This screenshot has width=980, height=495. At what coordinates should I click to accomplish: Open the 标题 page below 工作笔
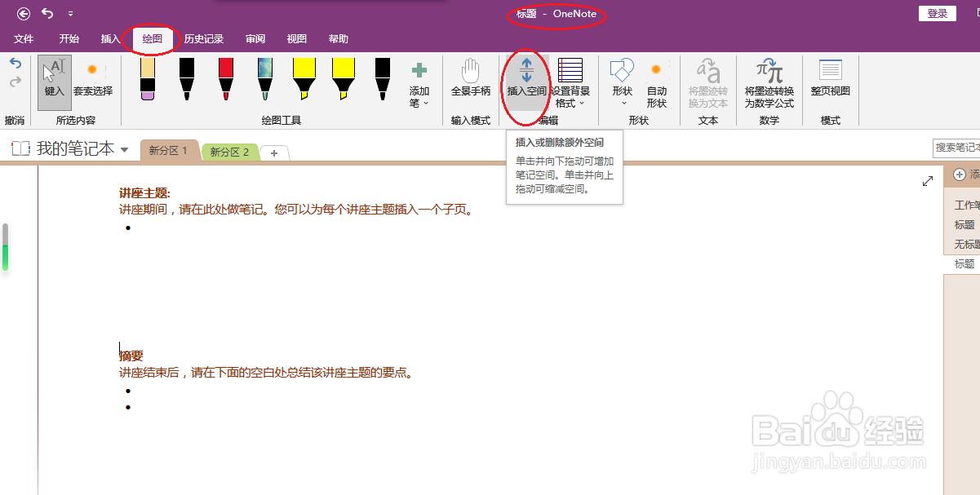963,225
